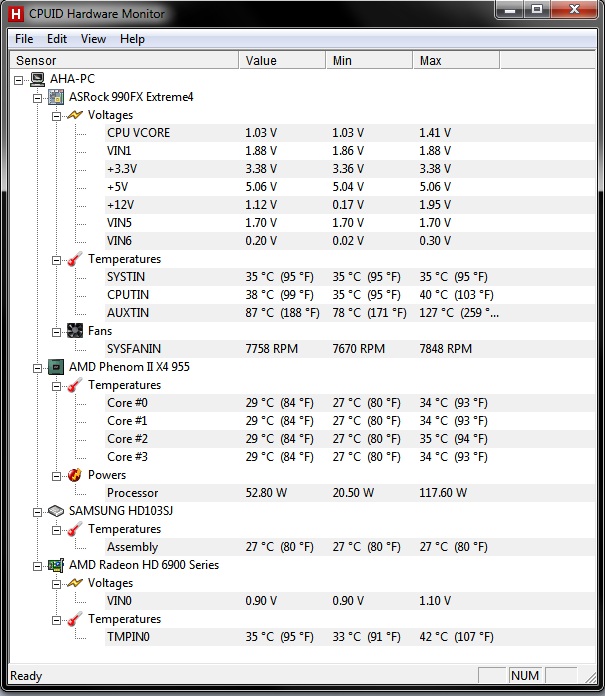
Task: Click the motherboard Temperatures thermometer icon
Action: point(75,259)
